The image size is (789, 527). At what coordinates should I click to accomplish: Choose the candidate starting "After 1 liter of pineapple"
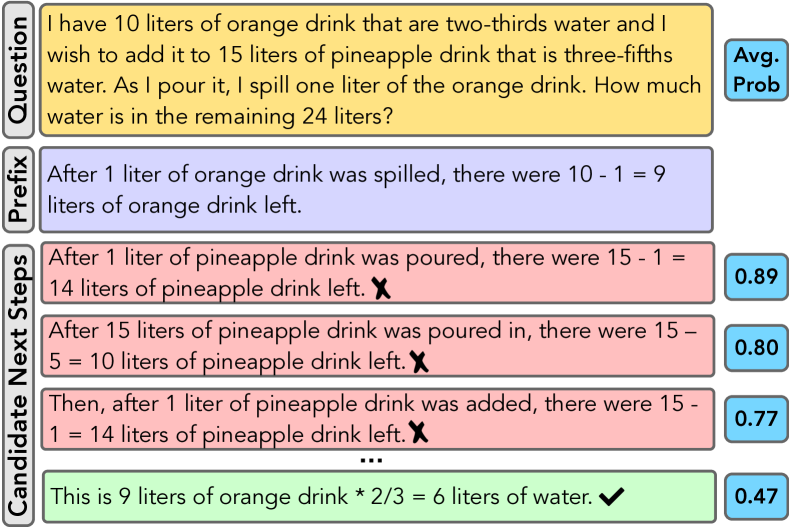click(x=378, y=273)
